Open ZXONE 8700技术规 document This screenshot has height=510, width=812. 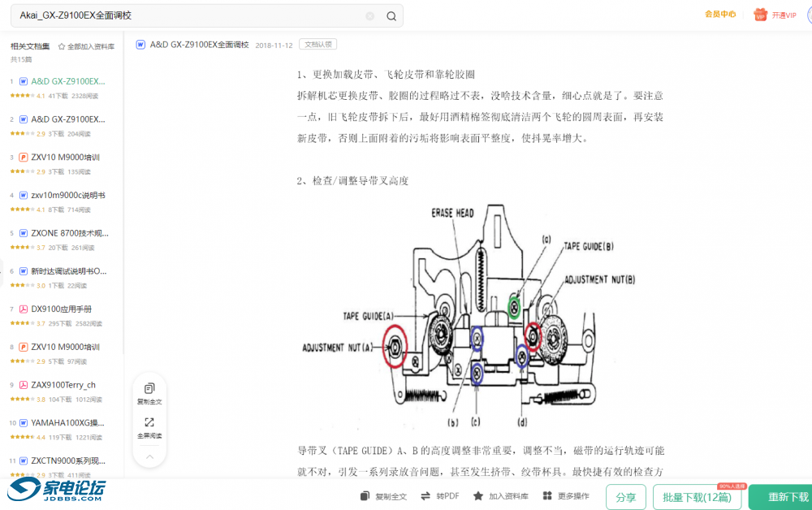70,233
